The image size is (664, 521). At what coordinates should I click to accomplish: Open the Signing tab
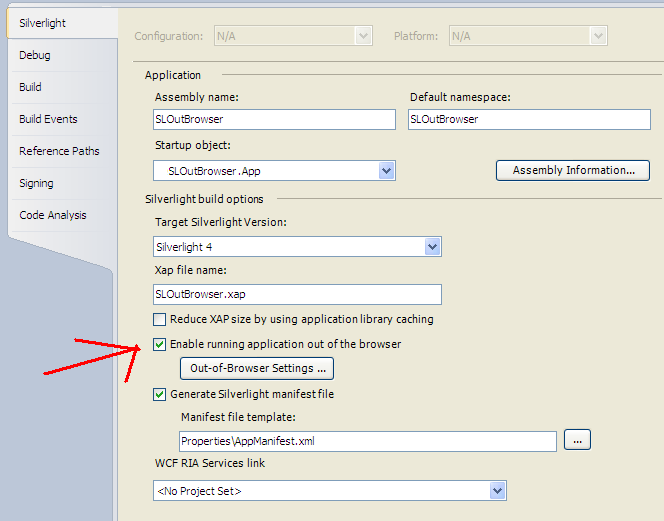point(36,183)
